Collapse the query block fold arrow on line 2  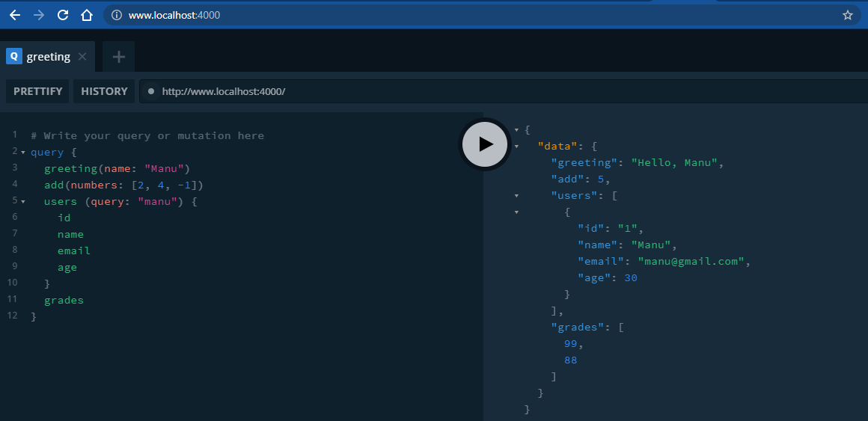tap(23, 152)
